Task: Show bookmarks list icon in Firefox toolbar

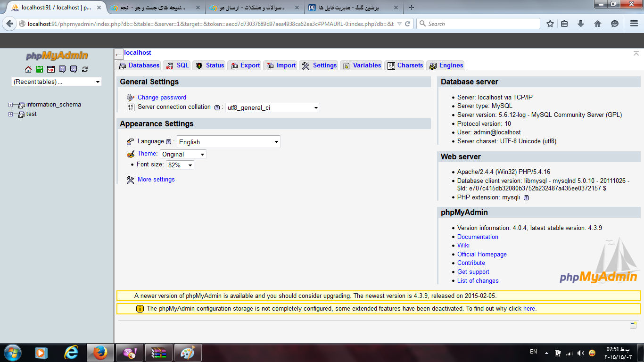Action: tap(564, 24)
